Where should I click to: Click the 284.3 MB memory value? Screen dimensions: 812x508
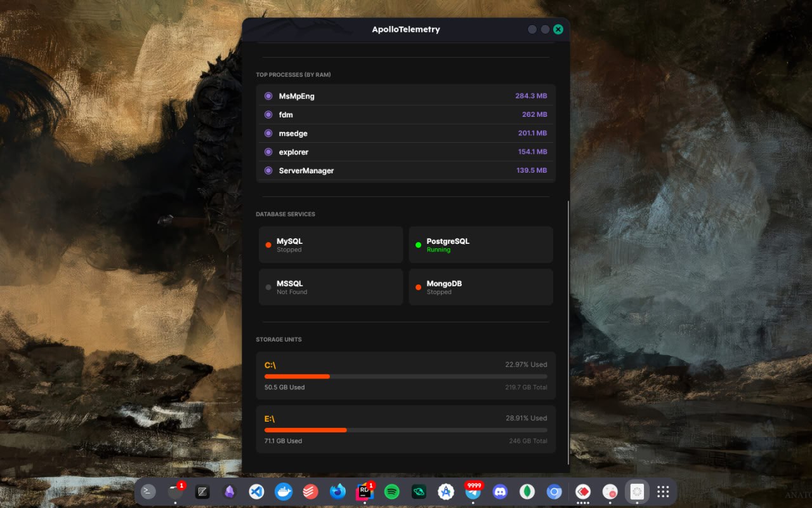click(531, 97)
